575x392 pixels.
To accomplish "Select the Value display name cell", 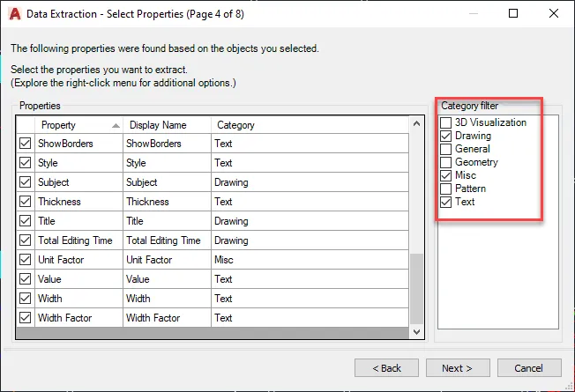I will tap(167, 279).
